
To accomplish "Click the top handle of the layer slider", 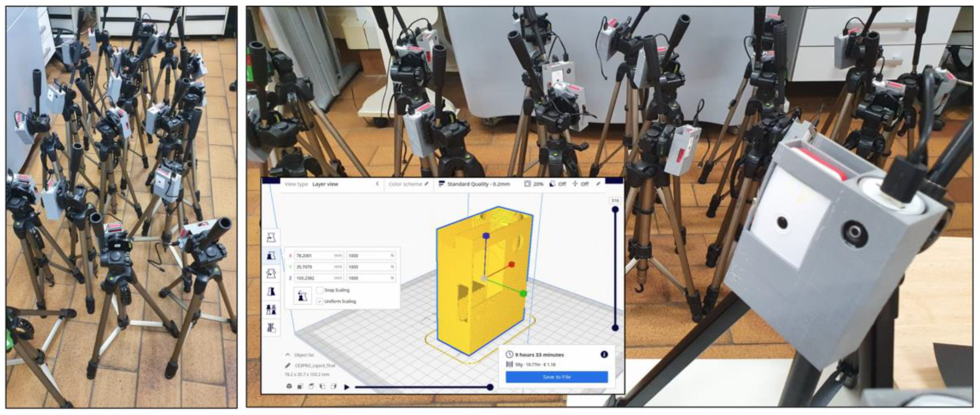I will (615, 210).
